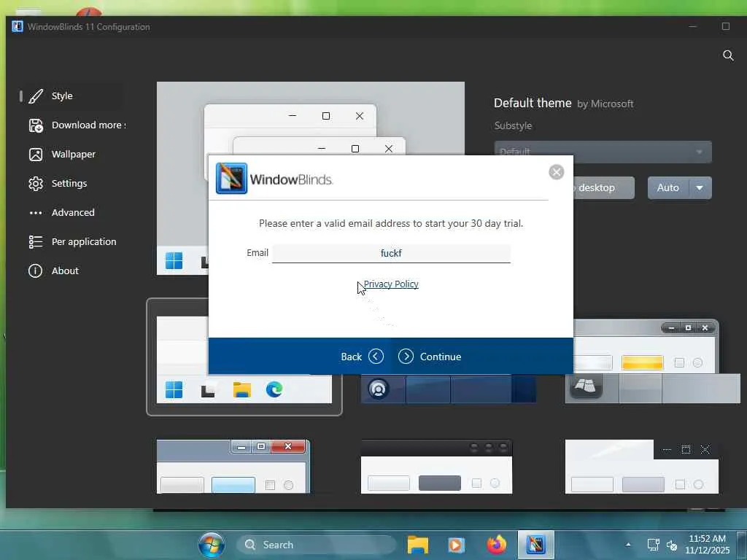Click the muted volume tray icon
The height and width of the screenshot is (560, 747).
[672, 545]
